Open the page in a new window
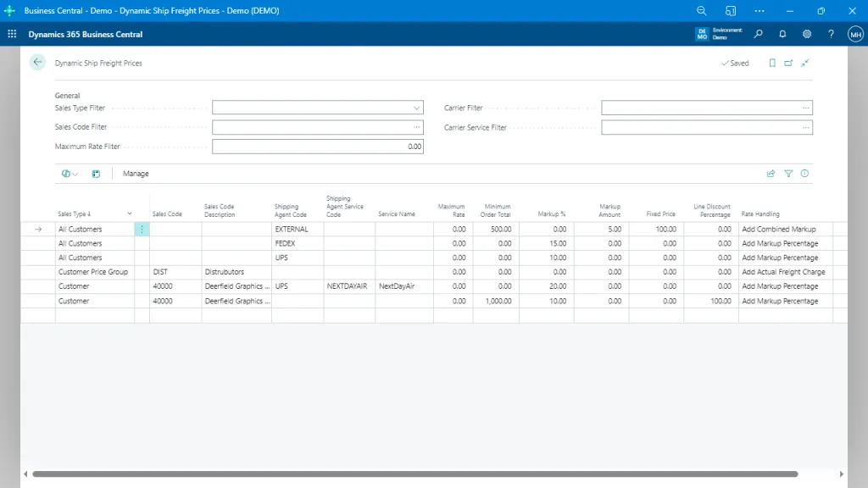Viewport: 868px width, 488px height. tap(788, 63)
